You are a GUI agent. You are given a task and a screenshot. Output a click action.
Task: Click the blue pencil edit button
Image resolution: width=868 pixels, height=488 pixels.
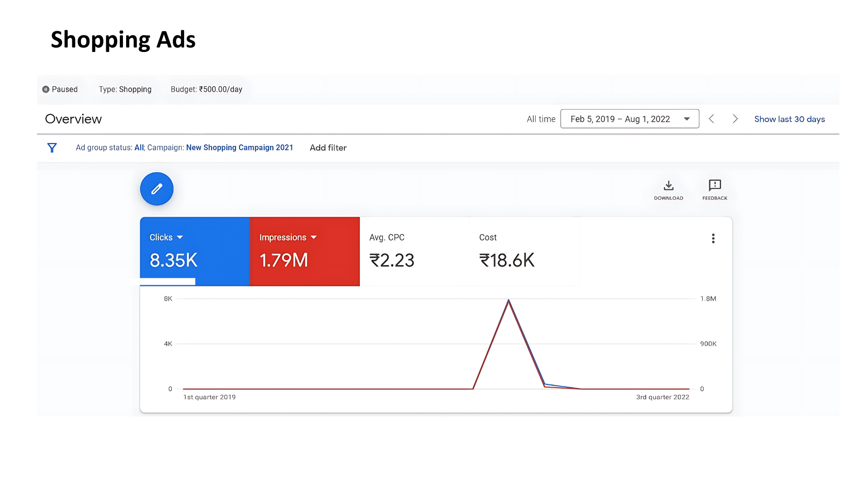[x=156, y=189]
